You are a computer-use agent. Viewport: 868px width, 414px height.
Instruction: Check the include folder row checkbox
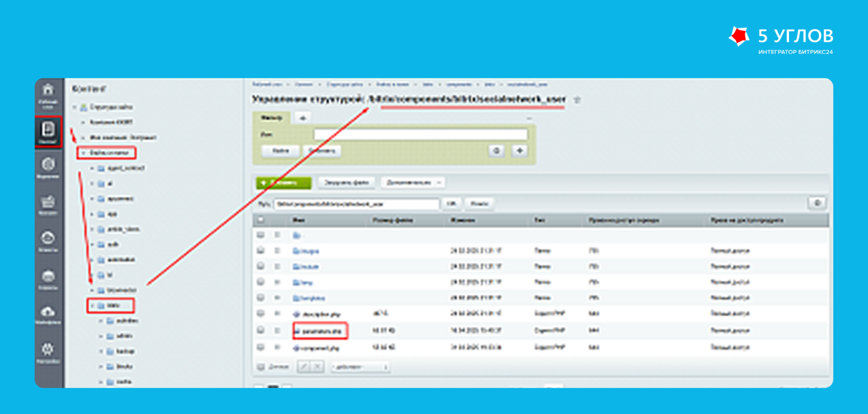261,266
